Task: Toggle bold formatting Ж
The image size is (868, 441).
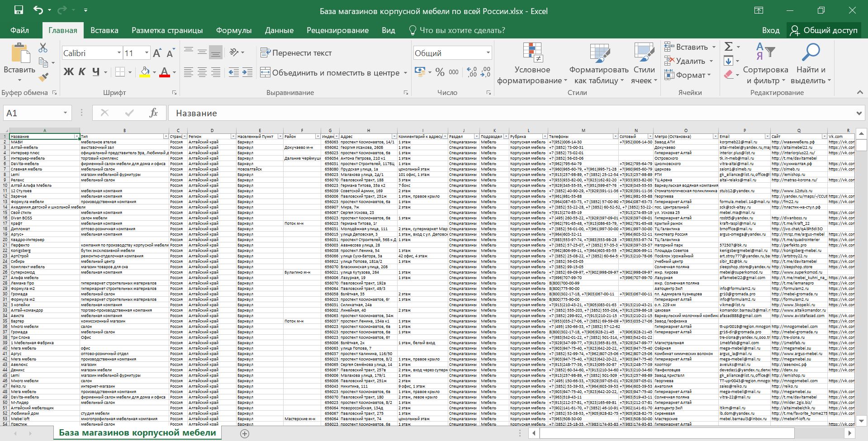Action: pos(68,72)
